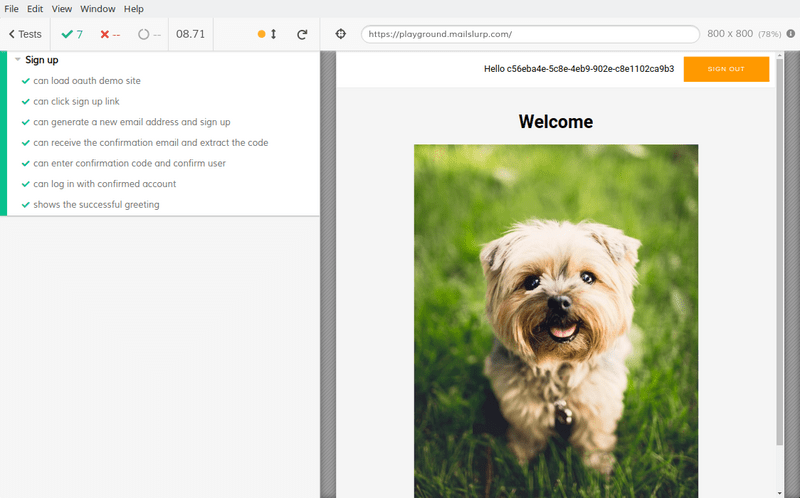
Task: Select 'can log in with confirmed account'
Action: (104, 184)
